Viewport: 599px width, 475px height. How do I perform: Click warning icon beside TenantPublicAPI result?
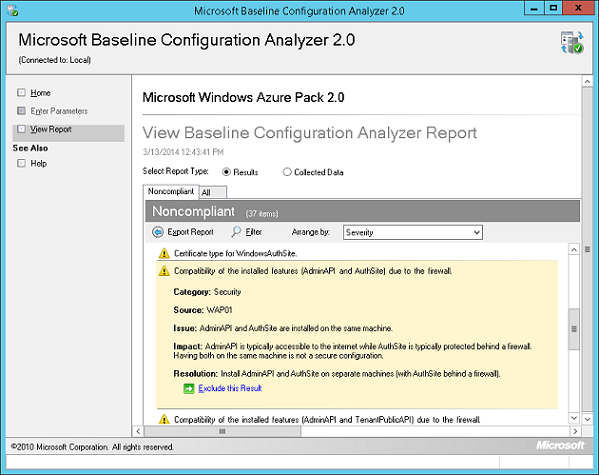(164, 419)
